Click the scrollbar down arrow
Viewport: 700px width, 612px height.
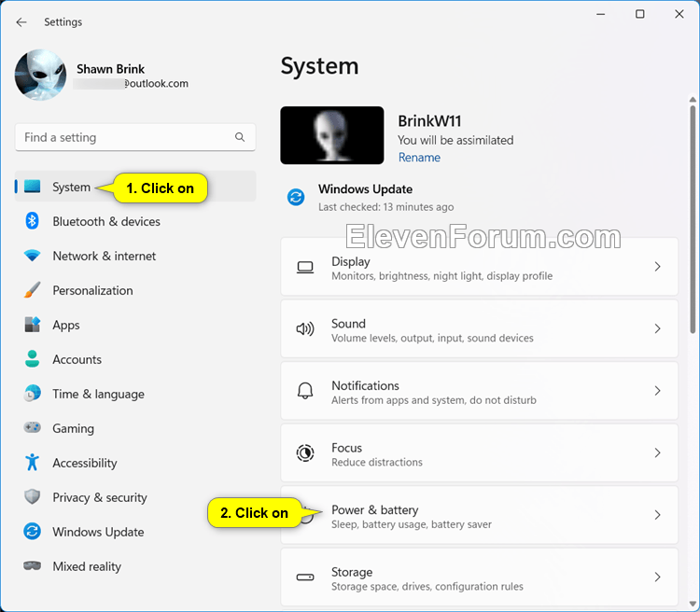(693, 604)
